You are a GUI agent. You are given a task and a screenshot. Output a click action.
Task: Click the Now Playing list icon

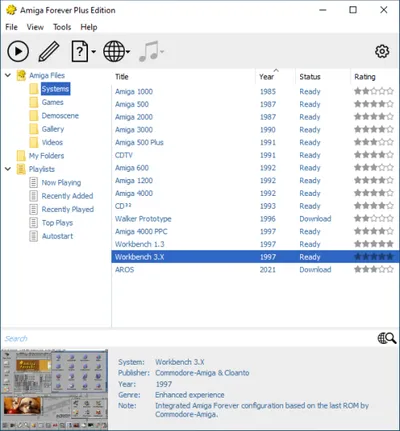(33, 183)
